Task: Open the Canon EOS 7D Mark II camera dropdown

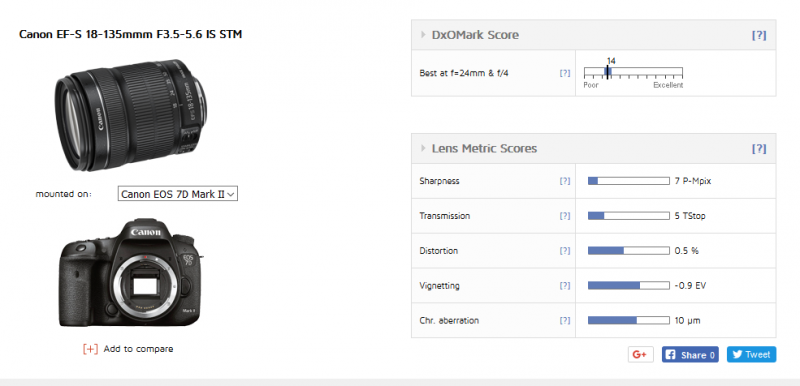Action: point(178,194)
